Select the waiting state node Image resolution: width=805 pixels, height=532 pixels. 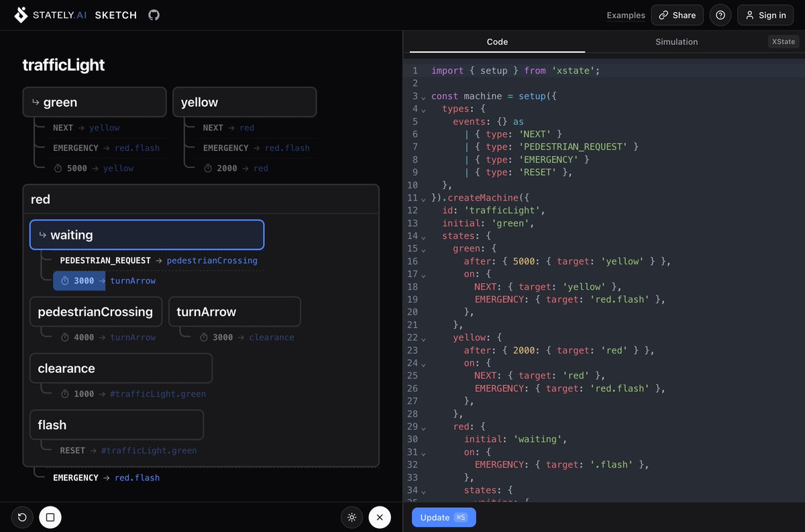(x=147, y=235)
